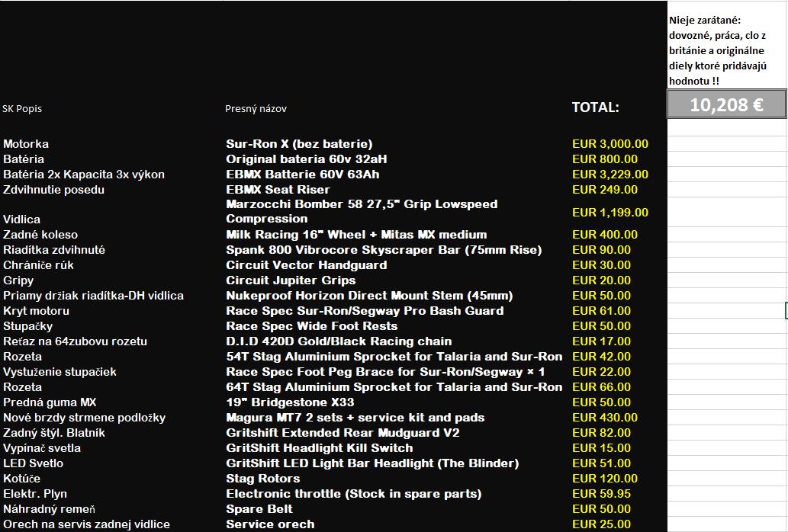Image resolution: width=788 pixels, height=532 pixels.
Task: Select 'Stag Rotors' cell
Action: tap(263, 479)
